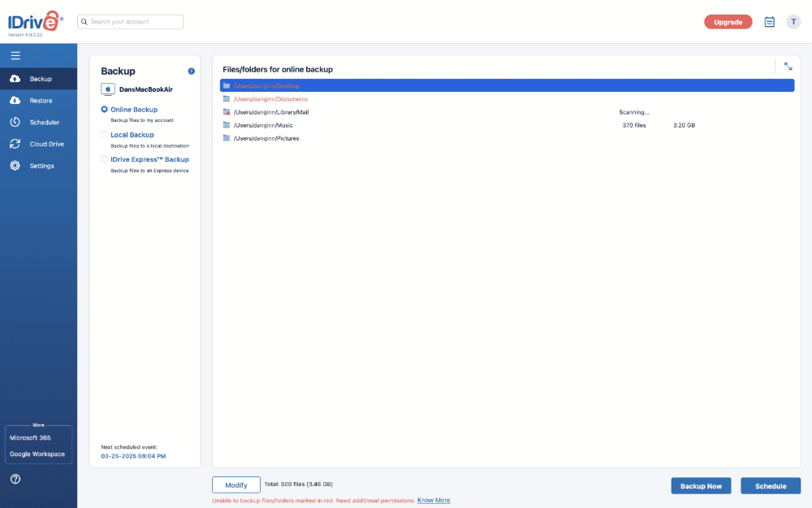Open the hamburger menu in sidebar
This screenshot has width=812, height=508.
point(15,55)
